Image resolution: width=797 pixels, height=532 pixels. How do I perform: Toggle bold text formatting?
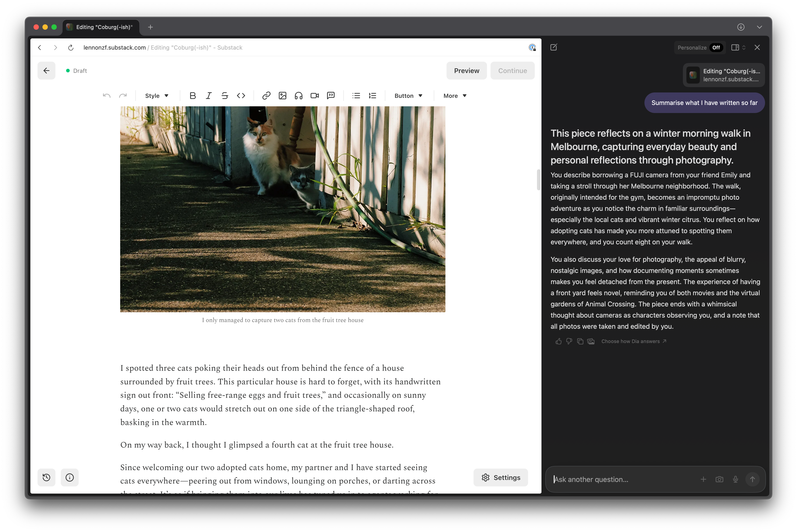coord(192,96)
